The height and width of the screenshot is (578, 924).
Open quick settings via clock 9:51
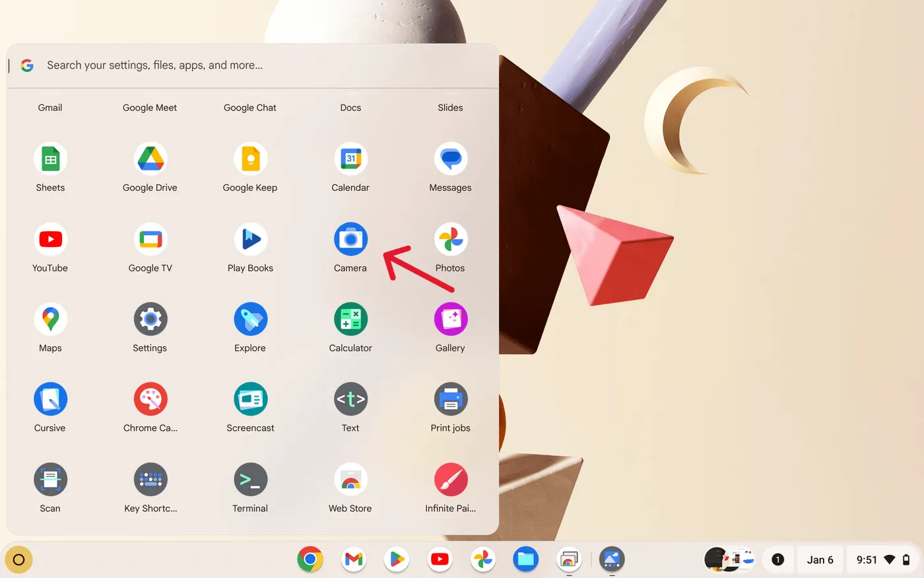coord(867,560)
